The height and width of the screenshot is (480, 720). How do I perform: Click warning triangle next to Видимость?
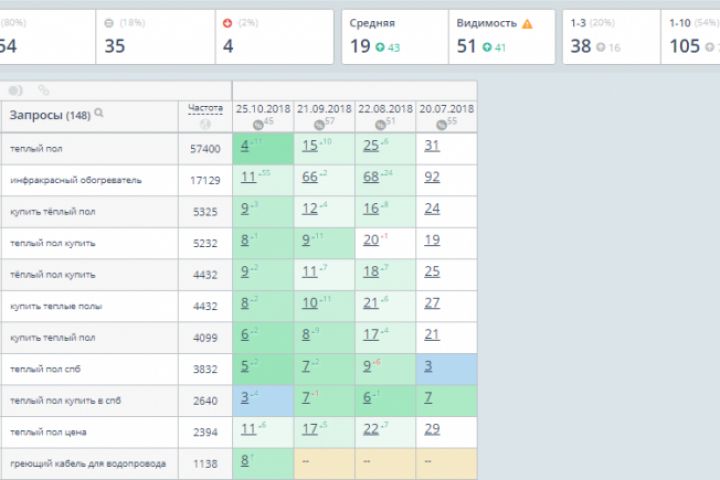pyautogui.click(x=527, y=24)
